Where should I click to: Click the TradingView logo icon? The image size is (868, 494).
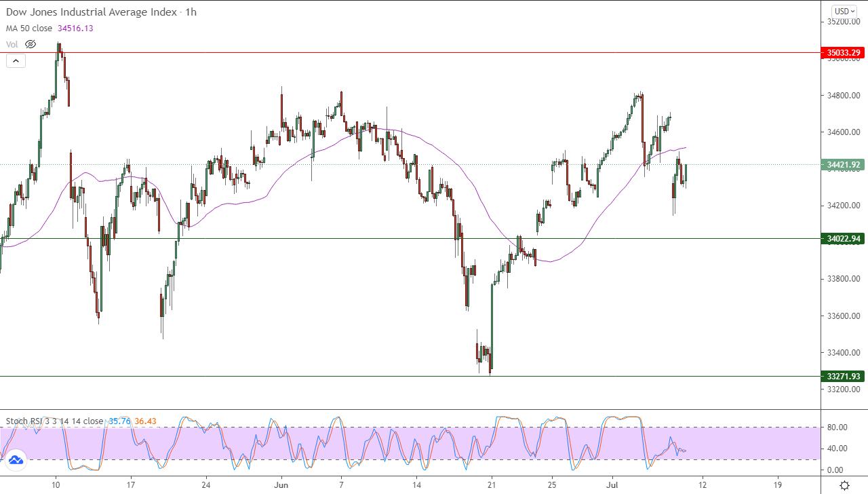tap(16, 460)
